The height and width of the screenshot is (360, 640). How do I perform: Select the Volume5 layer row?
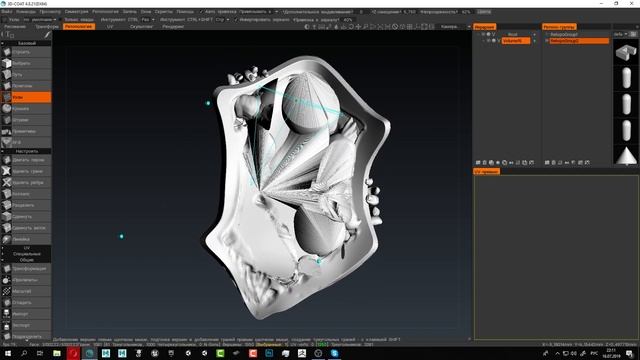516,41
